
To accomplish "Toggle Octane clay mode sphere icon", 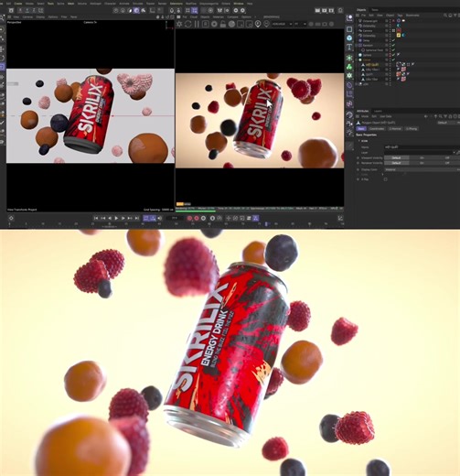I will [x=232, y=24].
